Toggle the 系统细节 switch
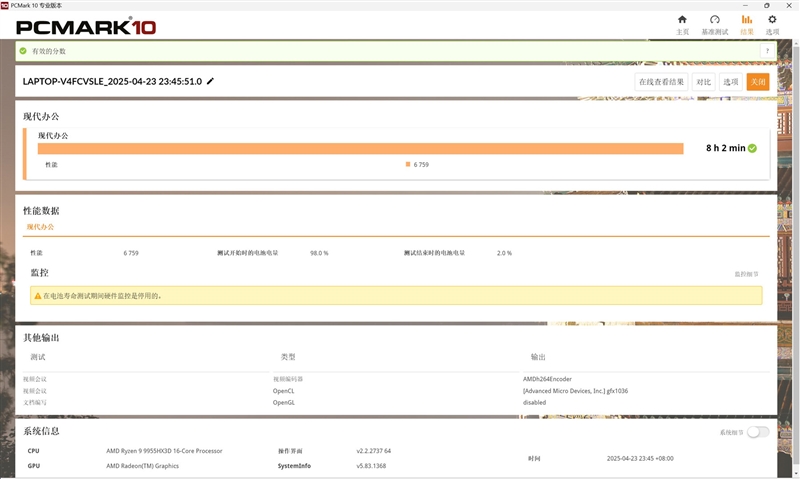The height and width of the screenshot is (479, 800). (x=758, y=432)
